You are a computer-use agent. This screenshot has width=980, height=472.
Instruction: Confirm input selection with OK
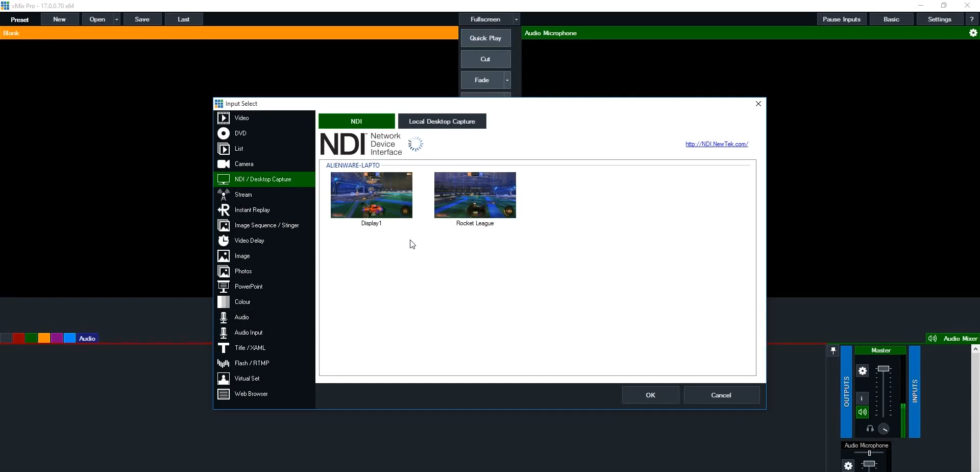(x=650, y=395)
